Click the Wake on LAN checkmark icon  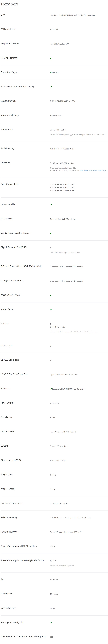[x=51, y=295]
